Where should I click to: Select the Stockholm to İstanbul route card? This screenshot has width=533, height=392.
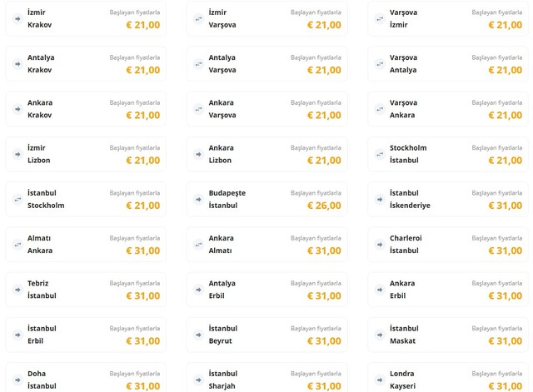(448, 154)
